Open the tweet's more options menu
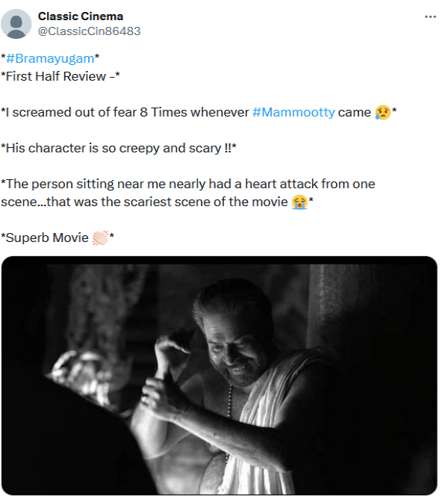This screenshot has height=496, width=448. point(430,16)
